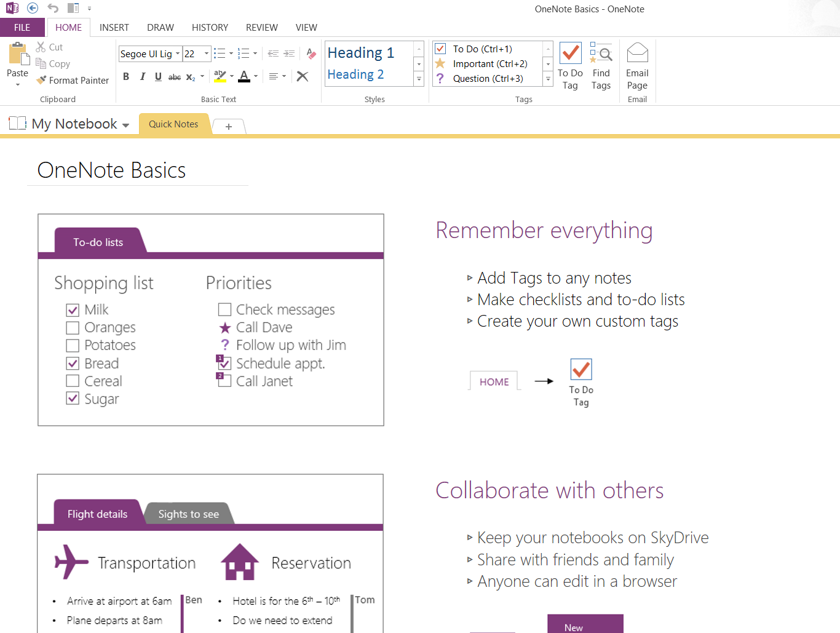The image size is (840, 633).
Task: Select the Format Painter tool
Action: pyautogui.click(x=73, y=80)
